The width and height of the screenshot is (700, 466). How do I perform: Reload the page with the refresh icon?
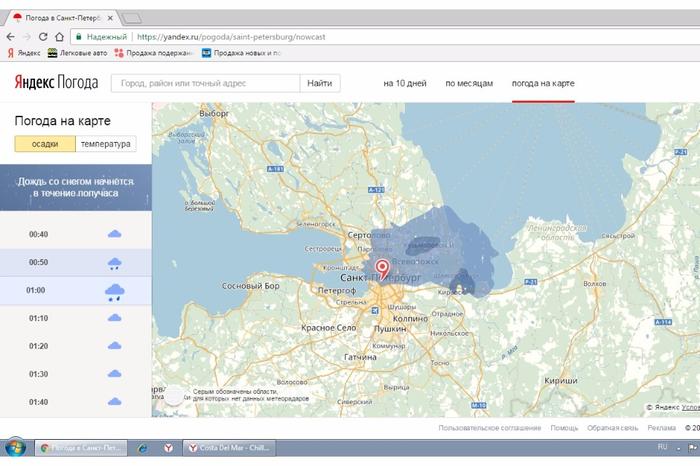click(44, 36)
